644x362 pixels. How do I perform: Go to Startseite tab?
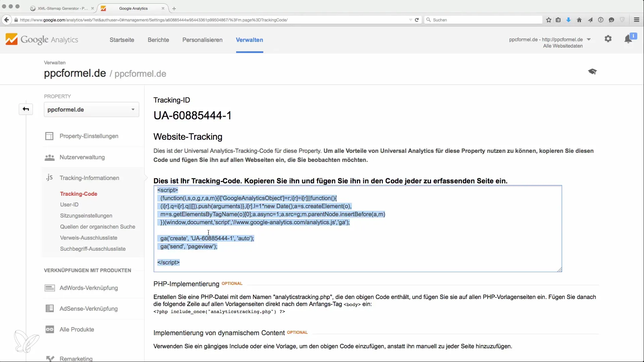coord(122,40)
